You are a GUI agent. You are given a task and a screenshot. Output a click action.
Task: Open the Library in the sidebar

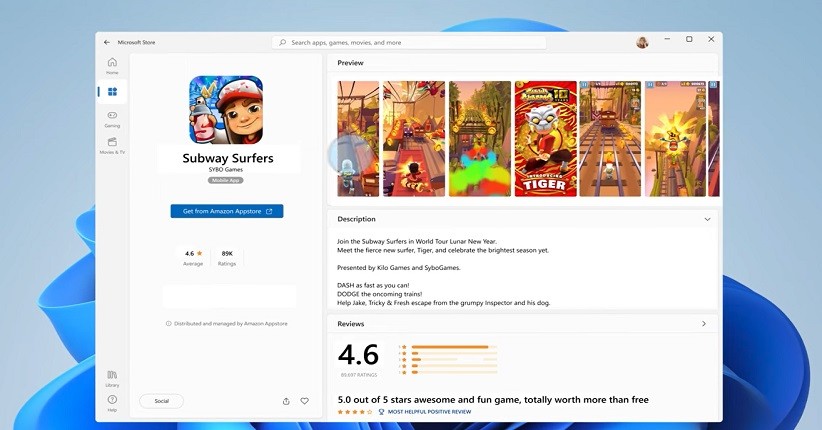point(112,378)
